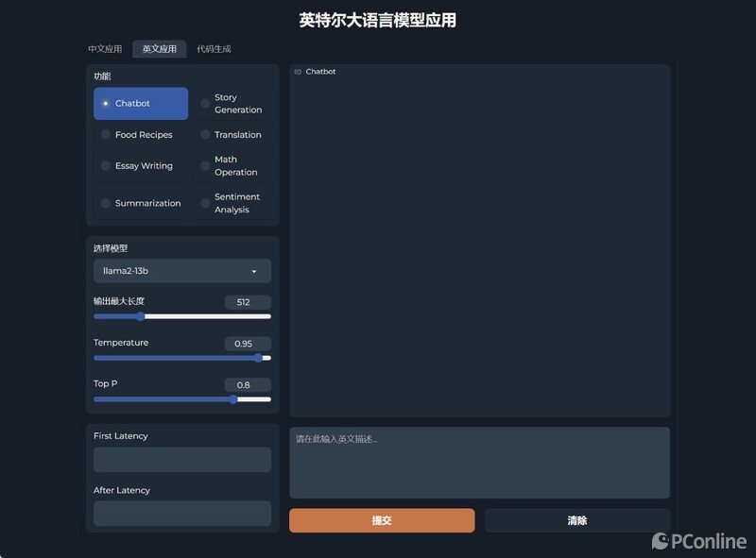
Task: Select the Story Generation function
Action: [x=232, y=103]
